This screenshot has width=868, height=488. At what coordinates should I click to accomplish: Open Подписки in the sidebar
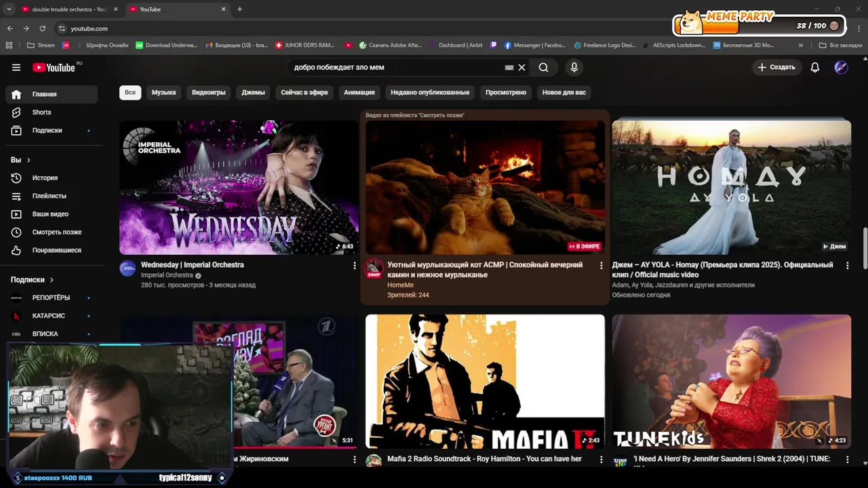point(52,130)
